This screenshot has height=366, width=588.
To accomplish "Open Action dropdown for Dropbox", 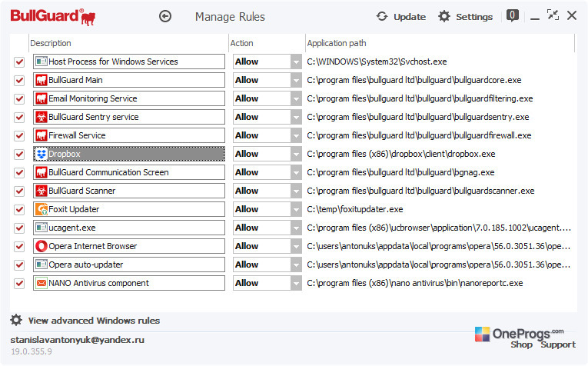I will click(x=296, y=154).
